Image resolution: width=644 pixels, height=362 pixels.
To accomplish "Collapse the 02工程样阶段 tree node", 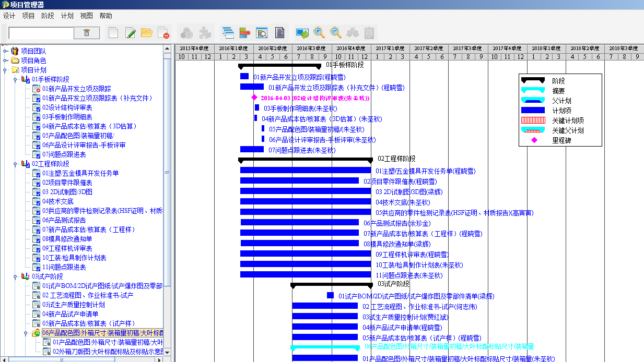I will point(15,164).
